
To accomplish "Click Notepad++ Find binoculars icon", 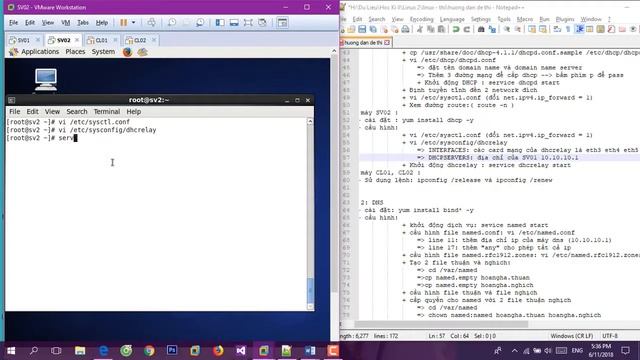I will point(481,29).
